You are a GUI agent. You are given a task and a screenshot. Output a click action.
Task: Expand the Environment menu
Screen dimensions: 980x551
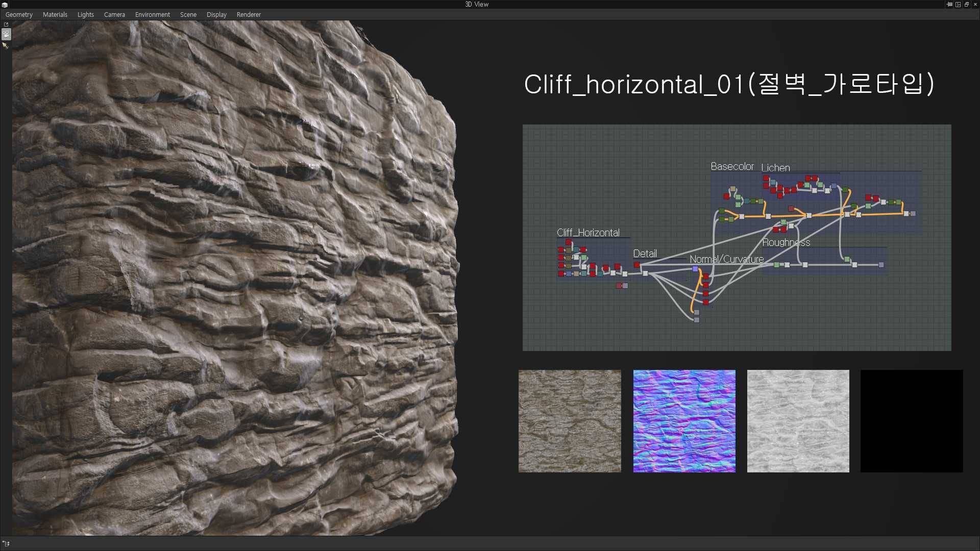(x=152, y=15)
